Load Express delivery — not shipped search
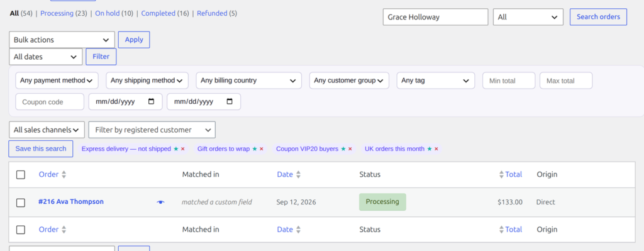Screen dimensions: 644x251 click(126, 148)
